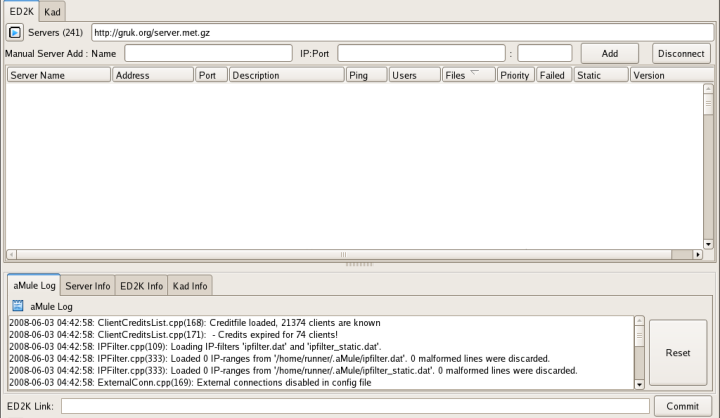Reset the aMule log
Viewport: 720px width, 418px height.
(678, 353)
